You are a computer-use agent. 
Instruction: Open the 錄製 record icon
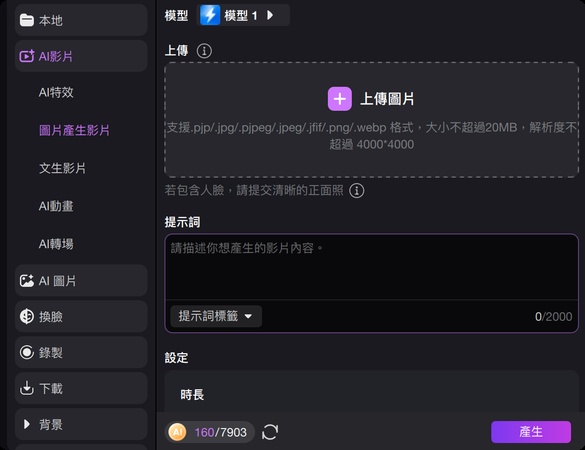26,352
